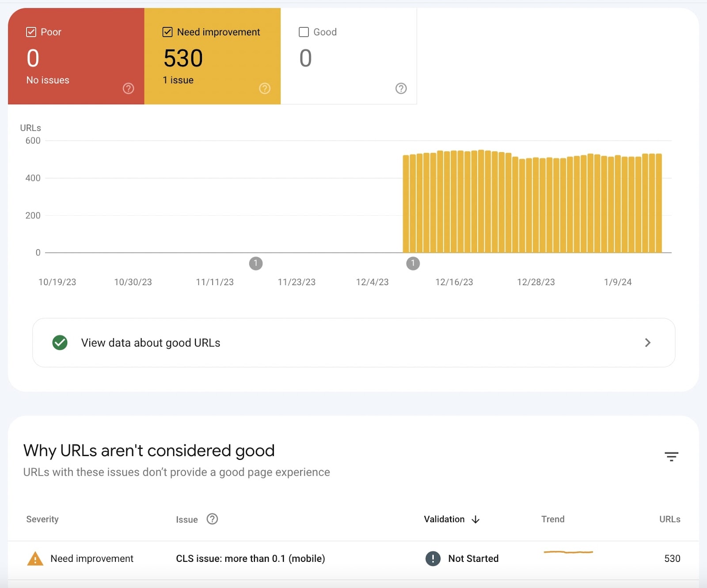Open the CLS issue: more than 0.1 details

(251, 558)
